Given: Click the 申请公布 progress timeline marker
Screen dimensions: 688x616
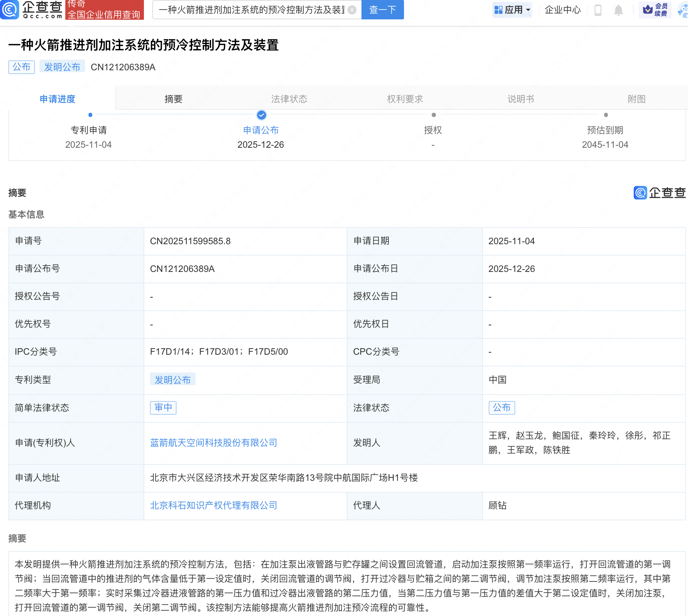Looking at the screenshot, I should [x=261, y=115].
